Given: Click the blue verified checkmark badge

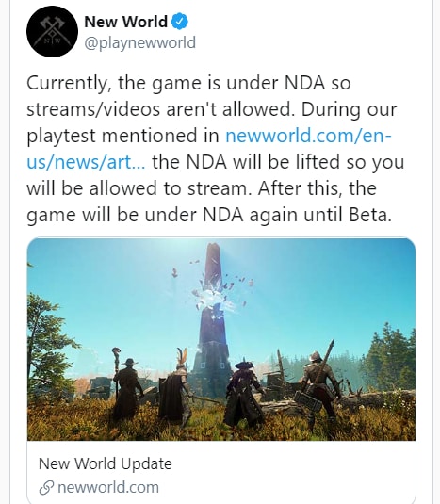Looking at the screenshot, I should coord(179,22).
